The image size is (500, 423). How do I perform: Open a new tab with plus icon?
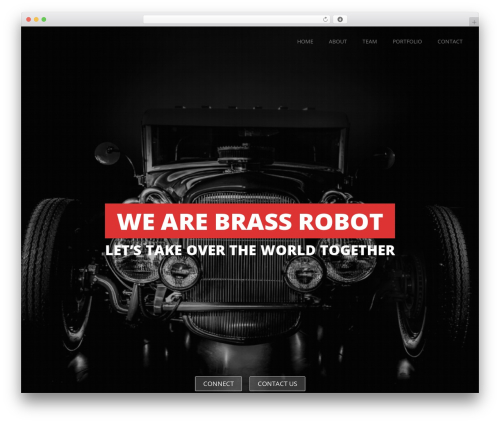click(x=474, y=22)
